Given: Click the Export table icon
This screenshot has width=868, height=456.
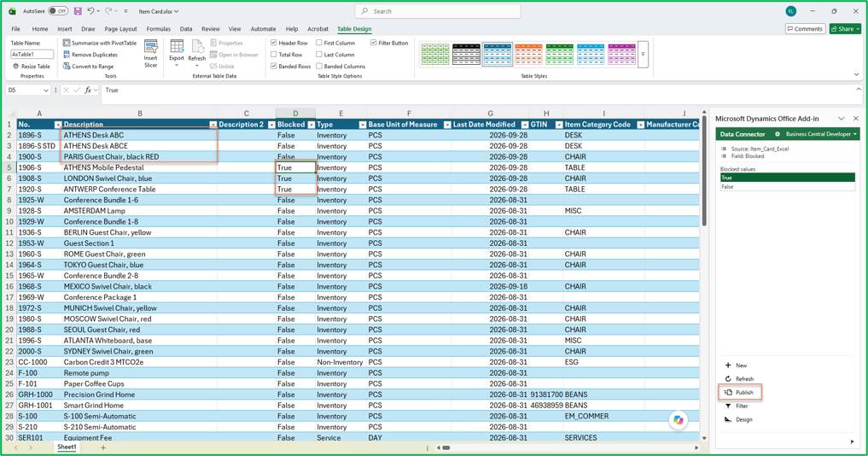Looking at the screenshot, I should [177, 53].
